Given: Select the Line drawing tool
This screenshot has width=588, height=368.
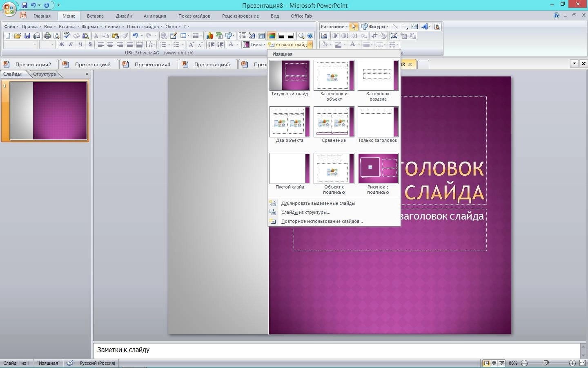Looking at the screenshot, I should (x=395, y=27).
